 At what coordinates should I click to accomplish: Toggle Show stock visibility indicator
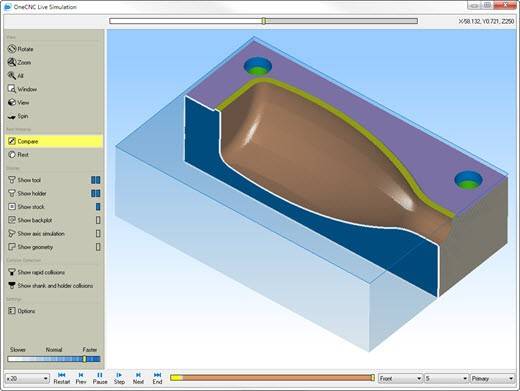tap(98, 207)
